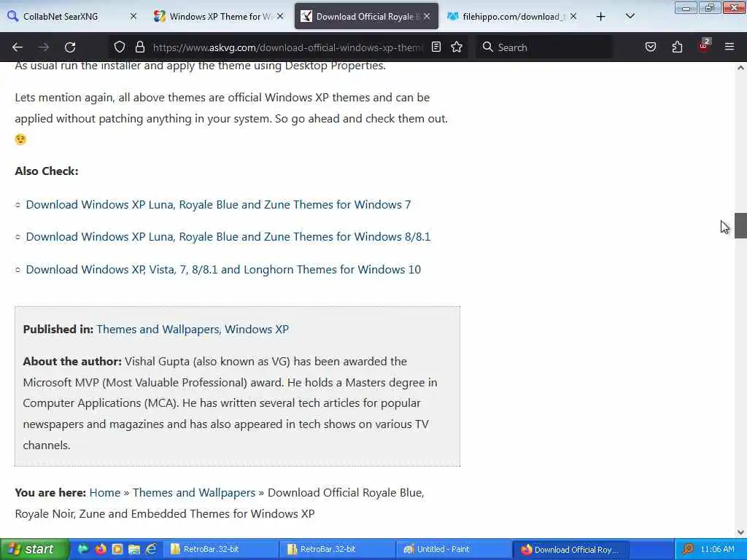Viewport: 747px width, 560px height.
Task: Launch Firefox from quick launch
Action: point(100,549)
